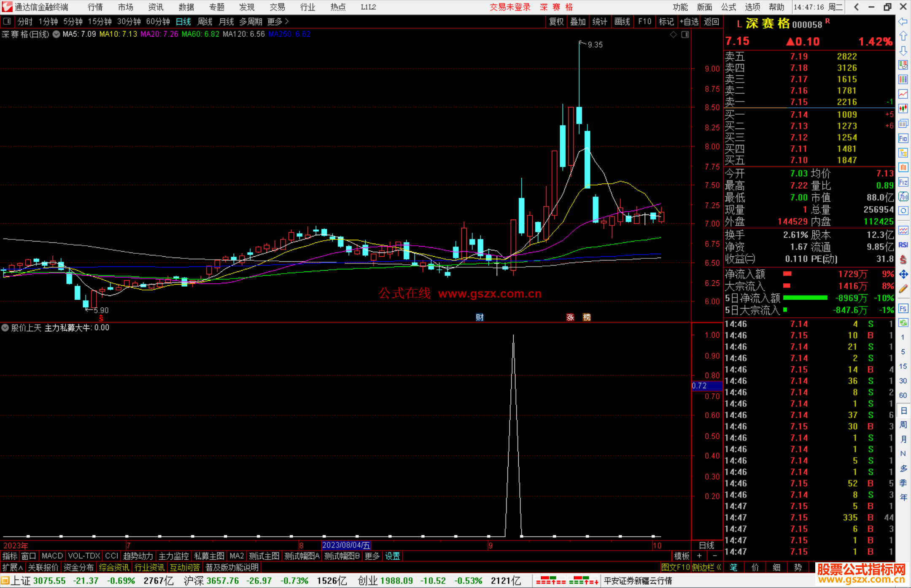Click the intraday line chart sidebar icon

coord(903,94)
